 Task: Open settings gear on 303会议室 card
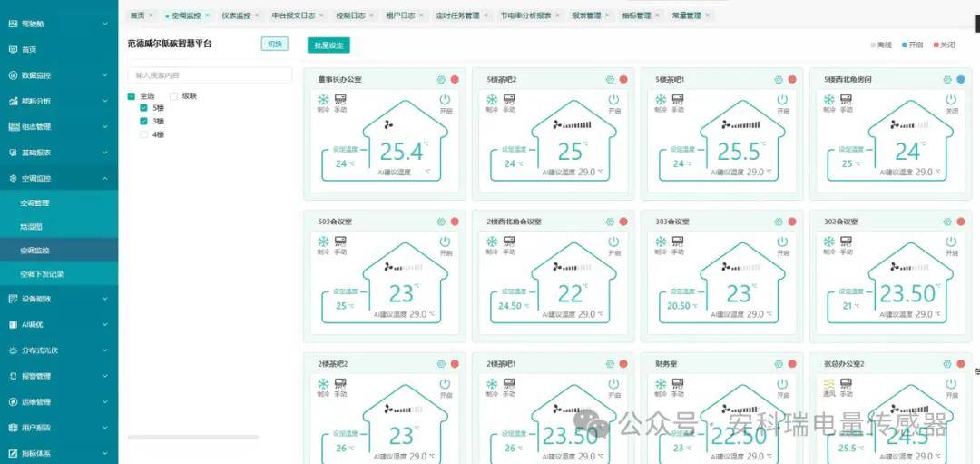tap(779, 222)
